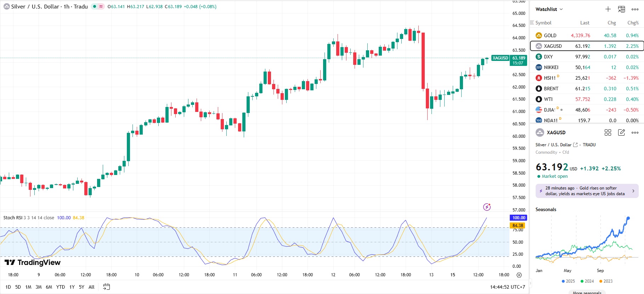Select the 1M time range
644x294 pixels.
(28, 287)
